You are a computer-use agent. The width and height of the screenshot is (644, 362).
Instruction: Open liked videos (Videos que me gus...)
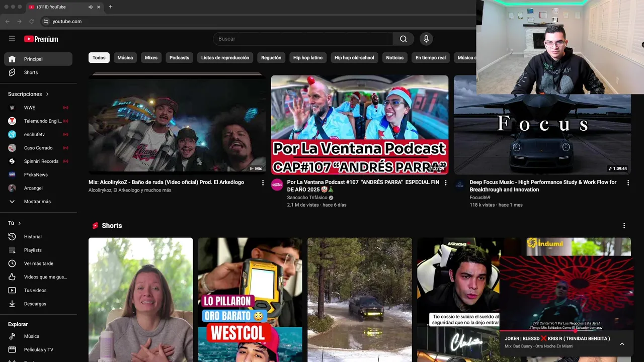tap(38, 277)
